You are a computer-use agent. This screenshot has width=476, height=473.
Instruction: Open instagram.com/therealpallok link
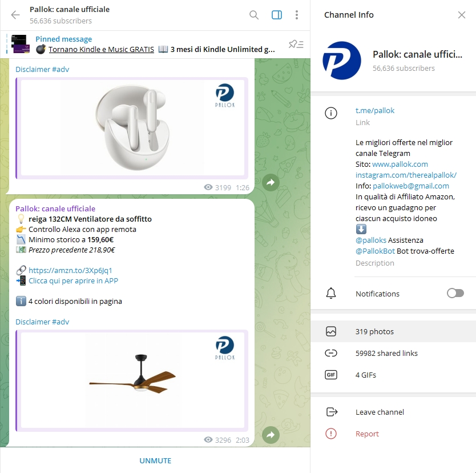pyautogui.click(x=406, y=175)
